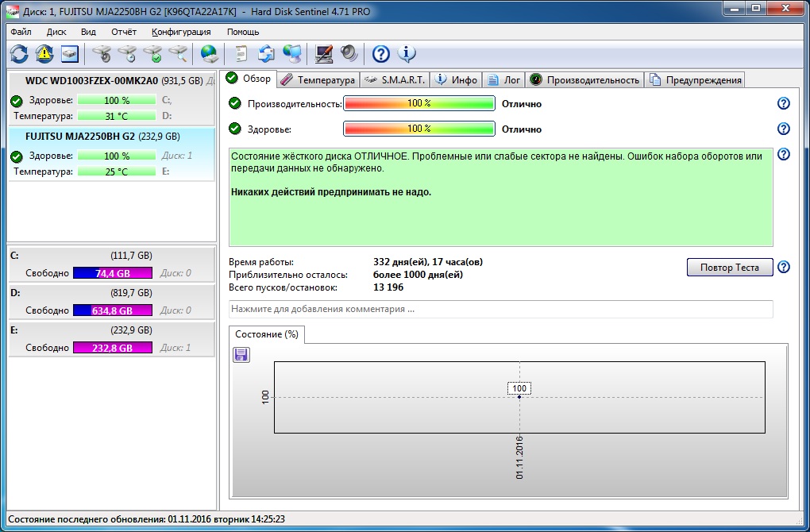Click the C: partition label (111,7 GB)
810x532 pixels.
point(131,255)
